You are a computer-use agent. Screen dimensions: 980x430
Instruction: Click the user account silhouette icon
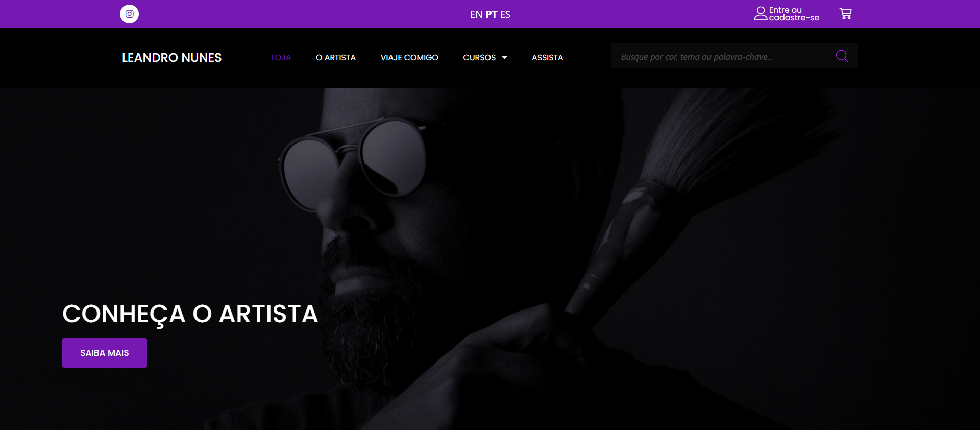point(761,14)
